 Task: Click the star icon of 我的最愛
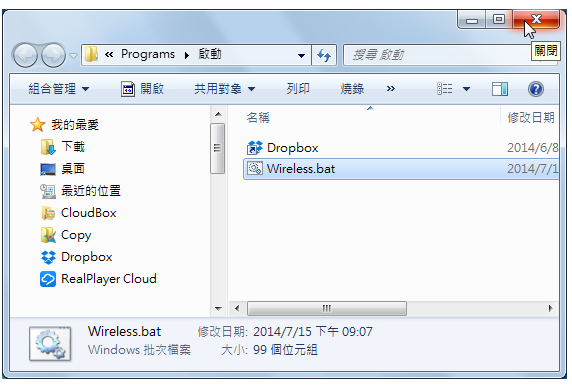tap(37, 125)
